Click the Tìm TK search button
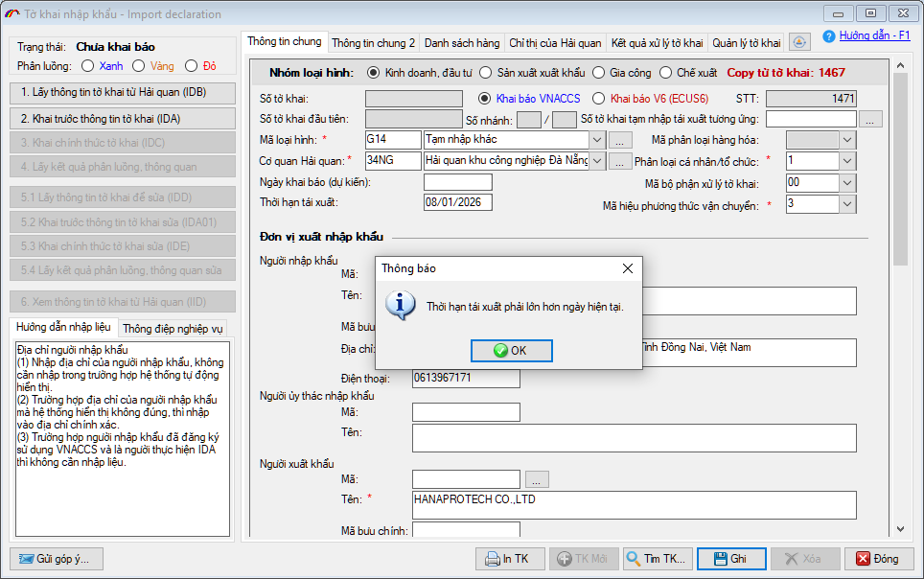Screen dimensions: 924x579 (x=656, y=559)
